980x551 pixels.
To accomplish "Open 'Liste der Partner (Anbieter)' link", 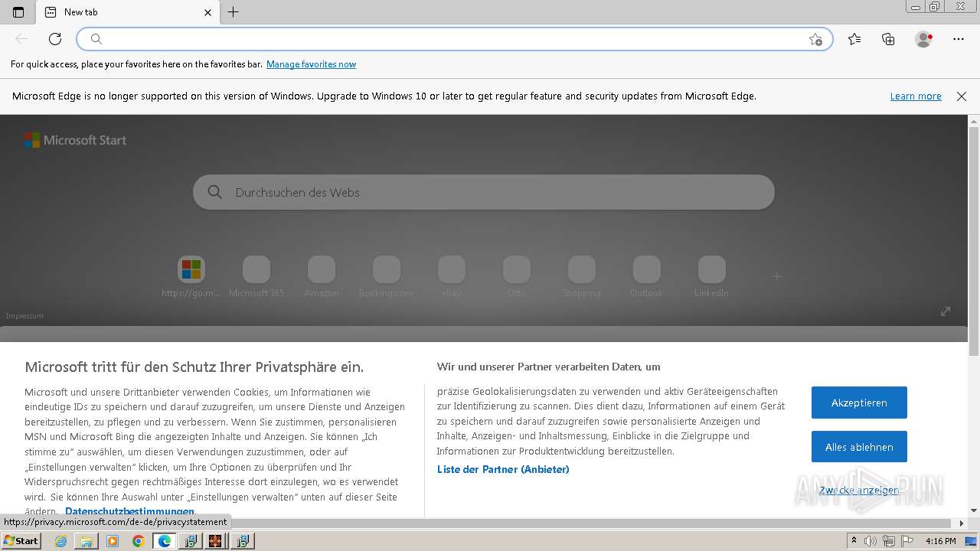I will click(x=503, y=469).
